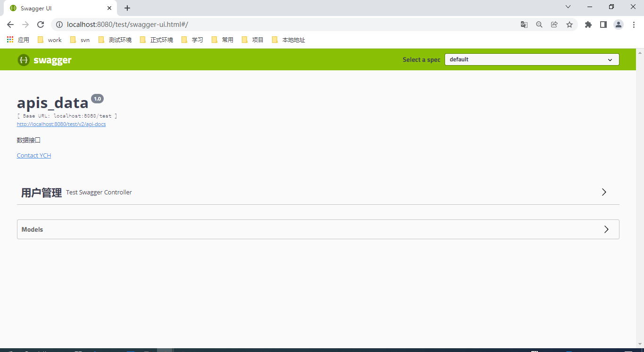Click the share icon next to the star
This screenshot has width=644, height=352.
(x=554, y=25)
